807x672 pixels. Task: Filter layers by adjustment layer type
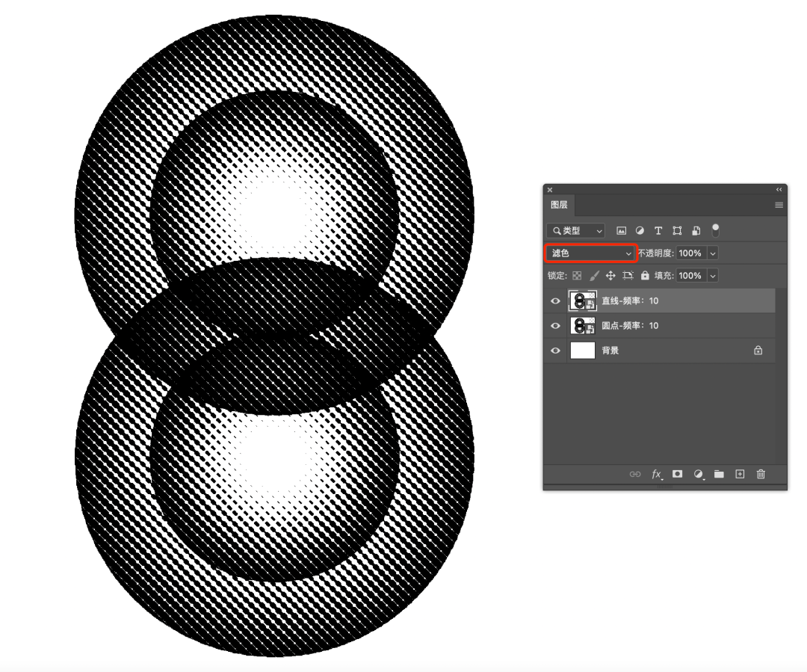(x=640, y=231)
